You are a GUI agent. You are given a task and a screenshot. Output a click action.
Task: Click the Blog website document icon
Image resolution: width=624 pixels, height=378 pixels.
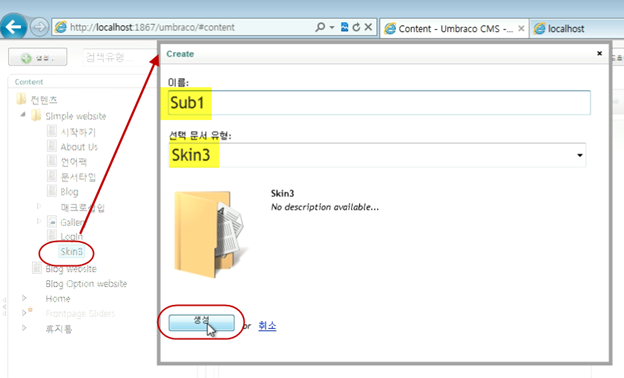[37, 268]
